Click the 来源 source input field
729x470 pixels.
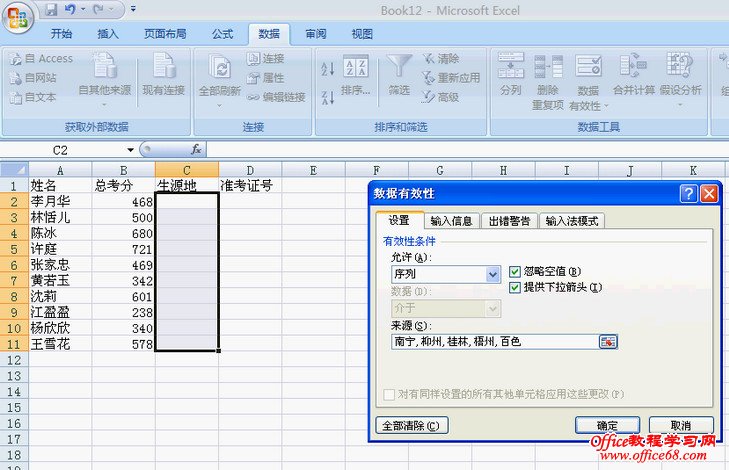(495, 342)
